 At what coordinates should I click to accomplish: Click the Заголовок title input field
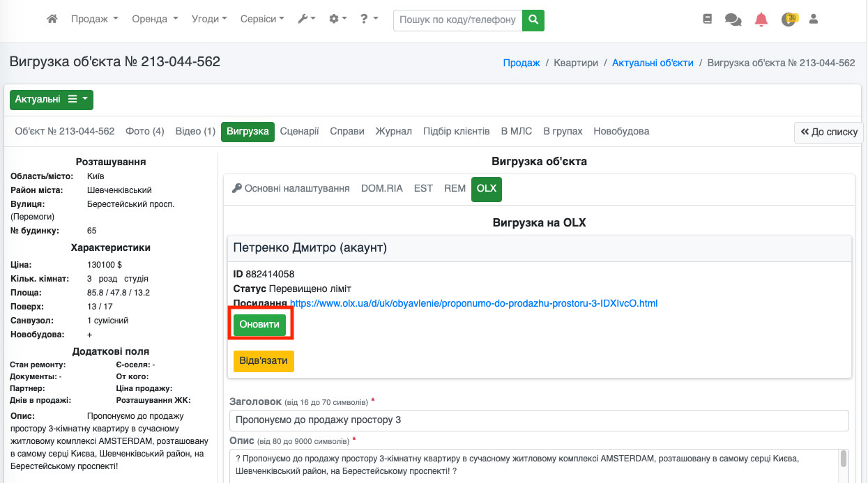click(538, 420)
